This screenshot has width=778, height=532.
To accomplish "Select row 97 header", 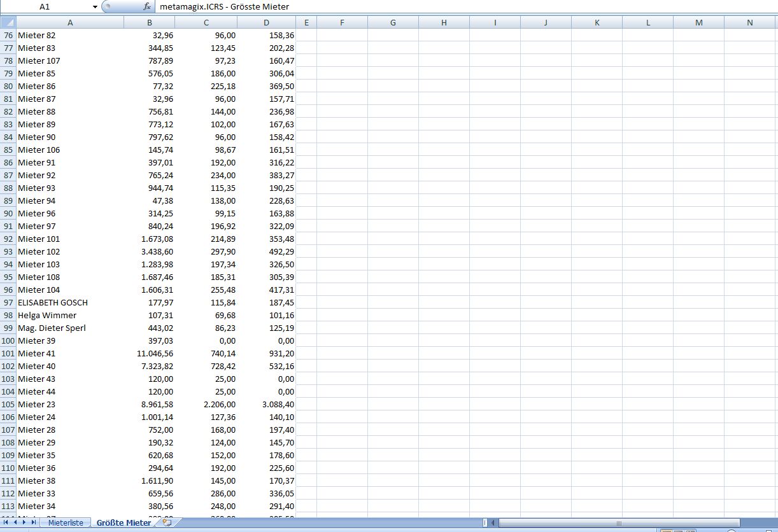I will 8,302.
